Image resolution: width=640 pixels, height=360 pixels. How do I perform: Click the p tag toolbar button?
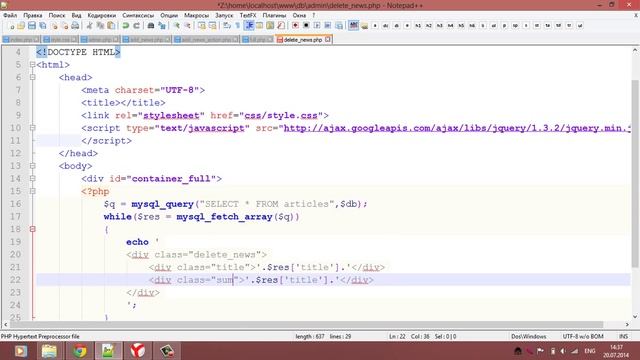504,26
